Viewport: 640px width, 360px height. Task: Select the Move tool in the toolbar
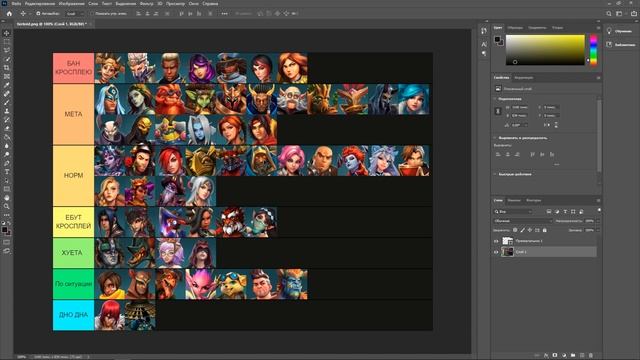point(7,33)
